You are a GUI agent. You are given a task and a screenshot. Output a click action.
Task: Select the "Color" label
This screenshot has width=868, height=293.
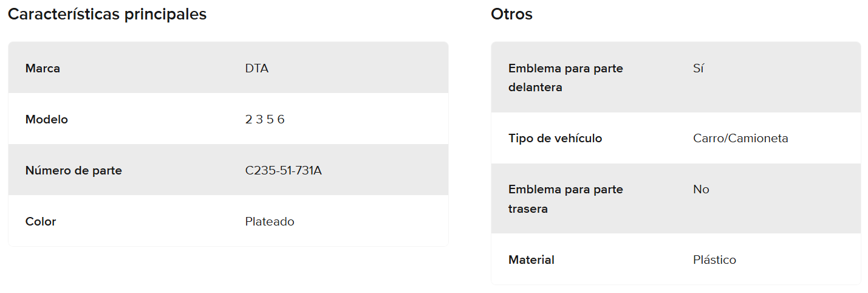41,221
